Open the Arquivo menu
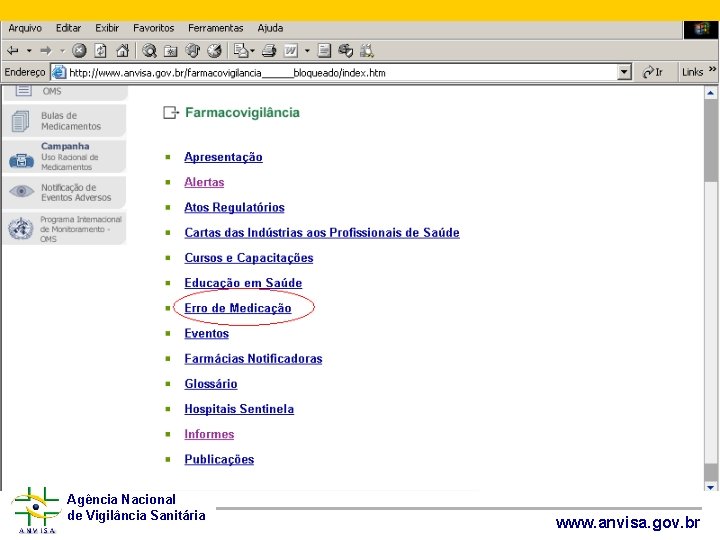This screenshot has height=540, width=720. pos(25,28)
